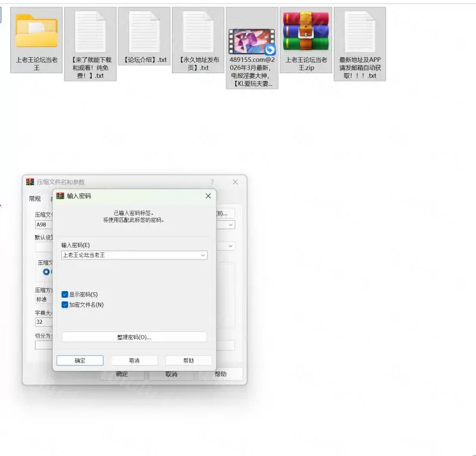The image size is (476, 456).
Task: Click into the 输入密码(E) text field
Action: 129,255
